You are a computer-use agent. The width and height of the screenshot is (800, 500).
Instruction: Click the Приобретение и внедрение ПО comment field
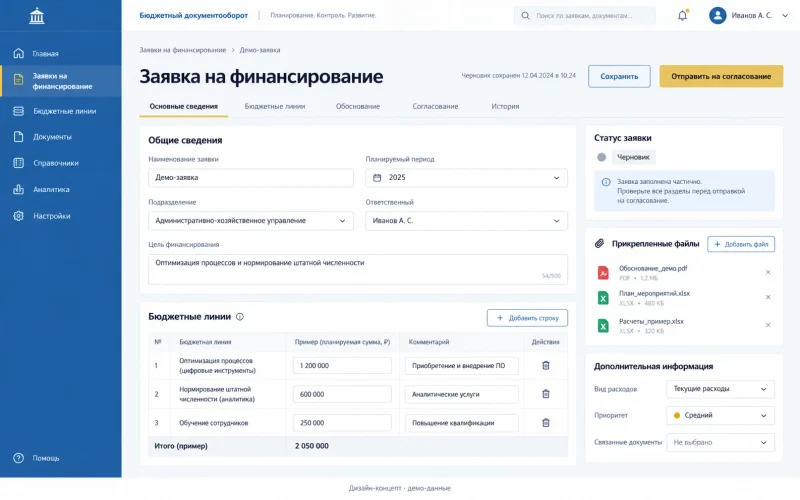[462, 365]
